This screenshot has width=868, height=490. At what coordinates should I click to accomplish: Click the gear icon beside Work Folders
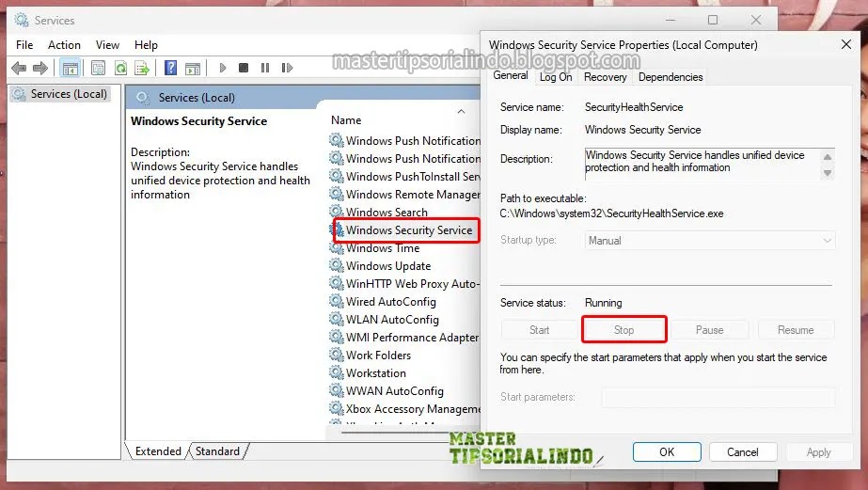tap(337, 355)
